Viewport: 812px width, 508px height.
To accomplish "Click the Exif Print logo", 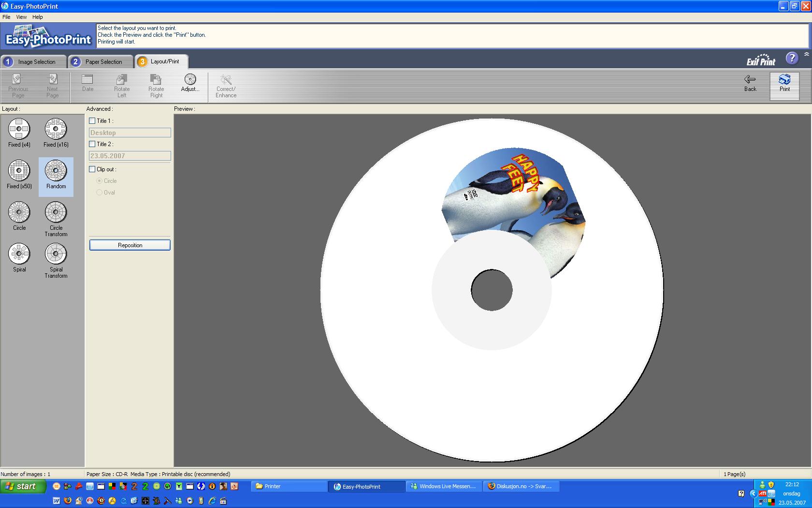I will [x=761, y=60].
